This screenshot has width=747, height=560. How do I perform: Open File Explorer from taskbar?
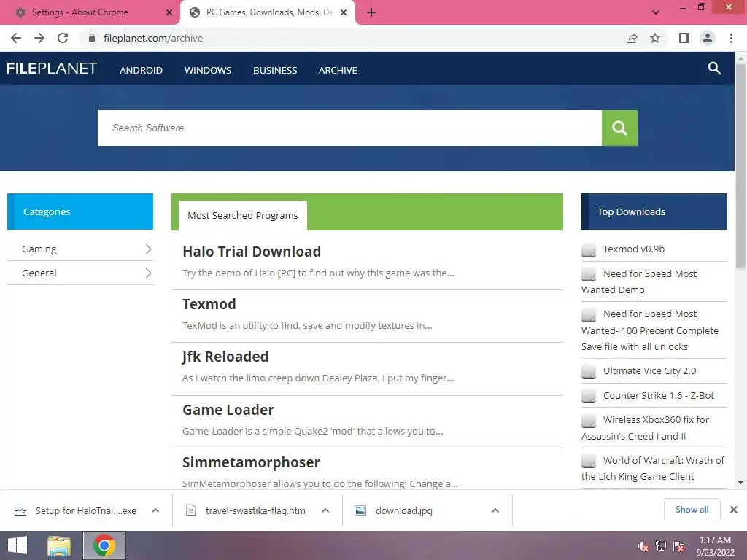59,545
